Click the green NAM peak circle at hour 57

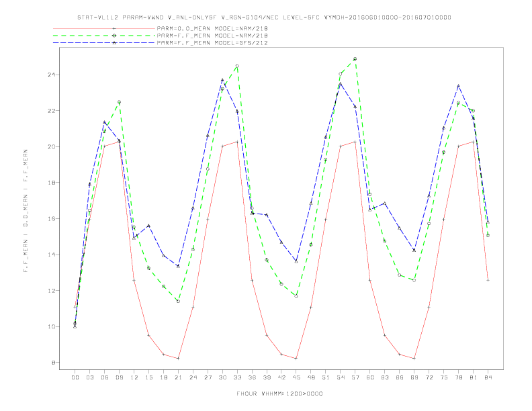click(355, 58)
